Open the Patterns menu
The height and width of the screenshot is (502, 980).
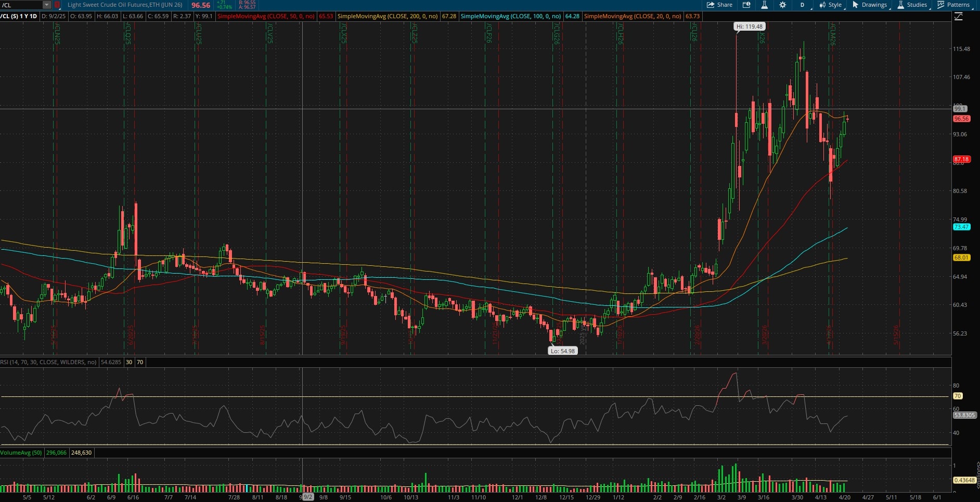point(953,5)
